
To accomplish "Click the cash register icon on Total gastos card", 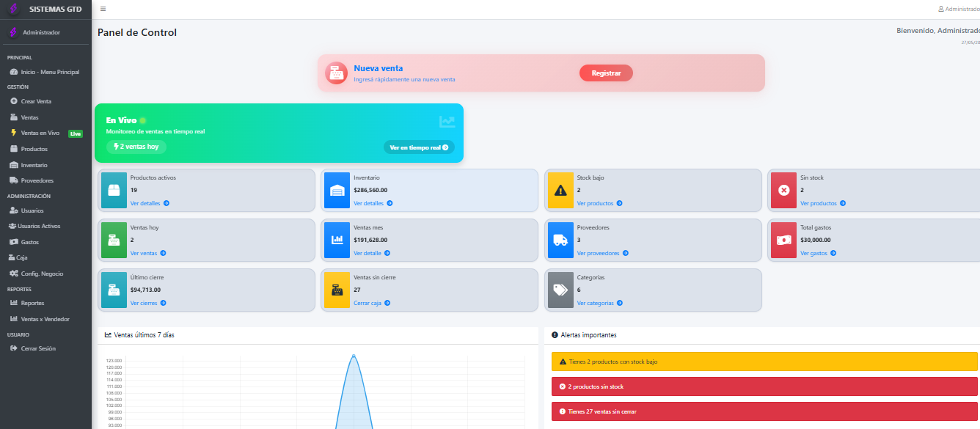I will (x=784, y=240).
